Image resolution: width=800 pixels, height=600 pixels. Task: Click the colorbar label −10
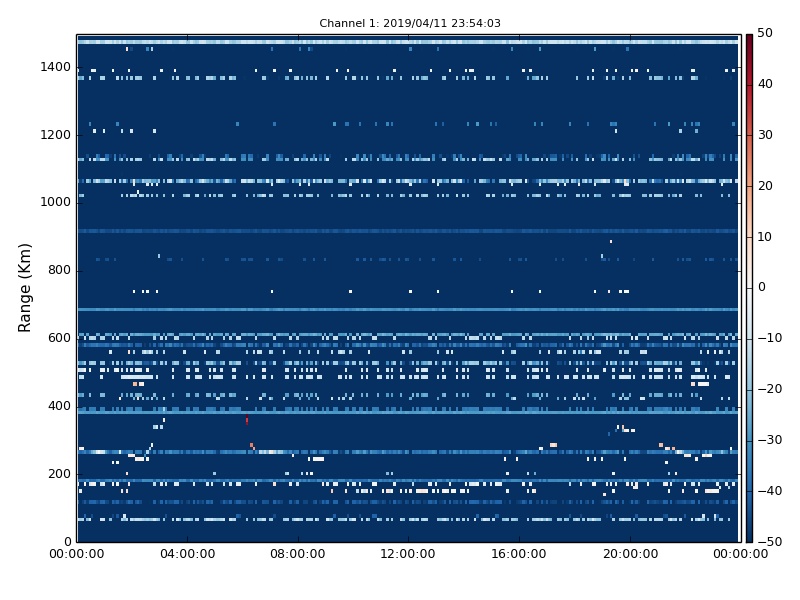pos(769,338)
